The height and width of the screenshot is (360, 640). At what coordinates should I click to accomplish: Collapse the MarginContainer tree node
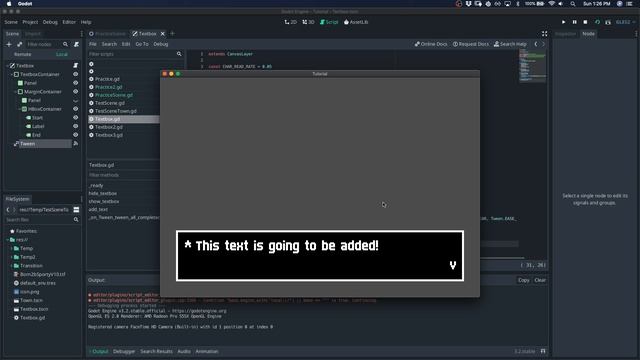click(x=16, y=92)
